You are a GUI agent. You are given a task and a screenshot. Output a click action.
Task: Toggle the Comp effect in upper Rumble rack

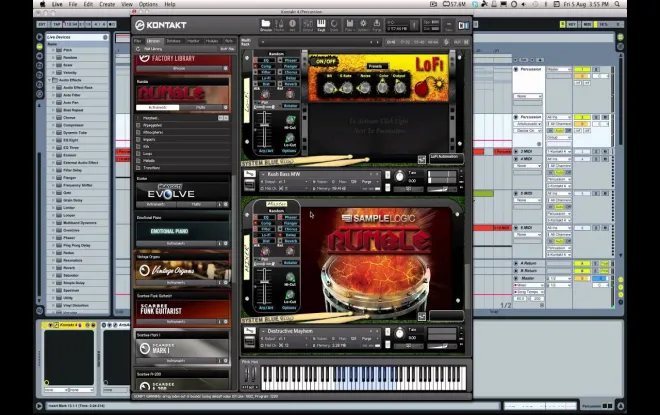pyautogui.click(x=266, y=66)
